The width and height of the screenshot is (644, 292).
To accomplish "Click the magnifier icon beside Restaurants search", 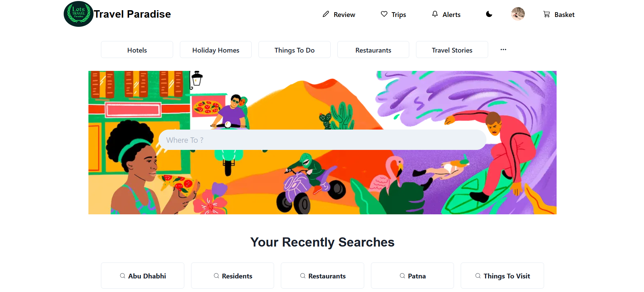I will (x=303, y=276).
